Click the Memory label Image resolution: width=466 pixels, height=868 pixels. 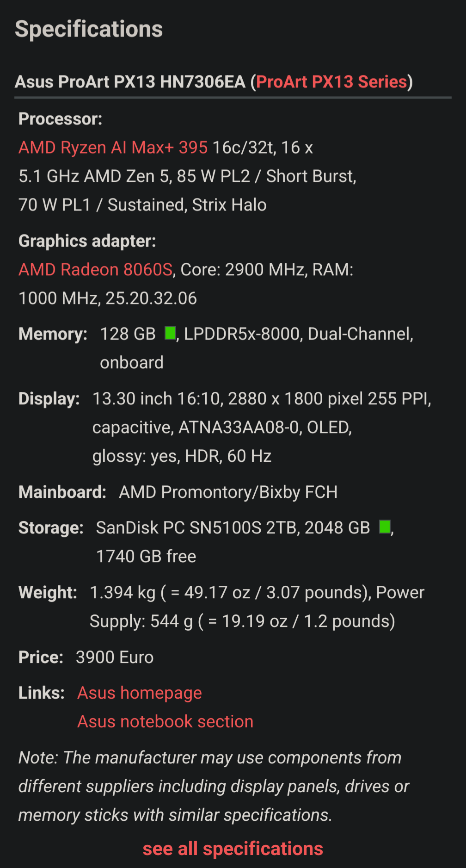(53, 334)
